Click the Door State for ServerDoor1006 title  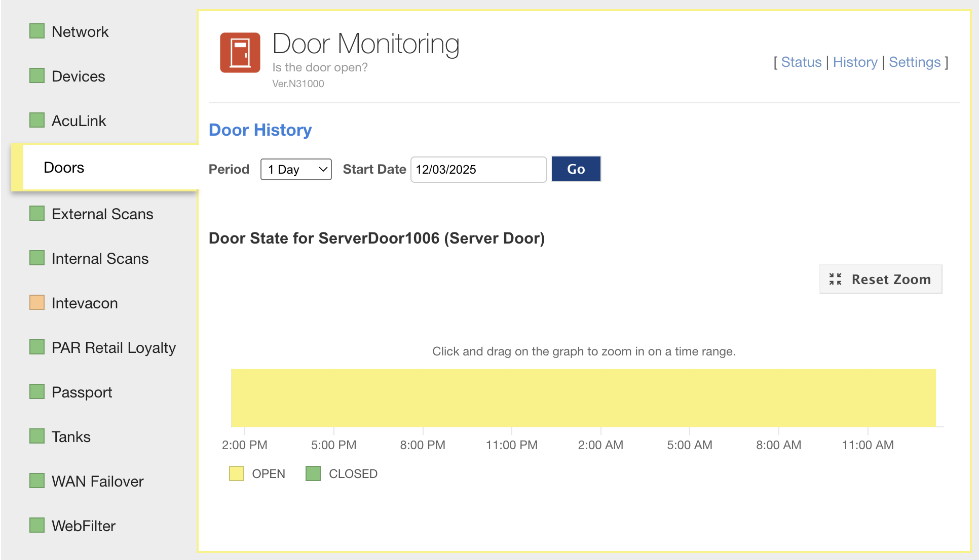376,238
